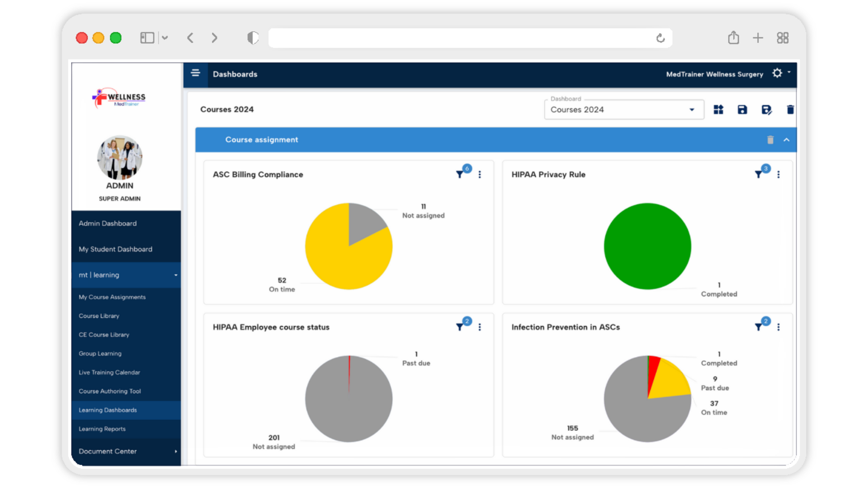868x488 pixels.
Task: Save the dashboard with the floppy-disk icon
Action: (742, 110)
